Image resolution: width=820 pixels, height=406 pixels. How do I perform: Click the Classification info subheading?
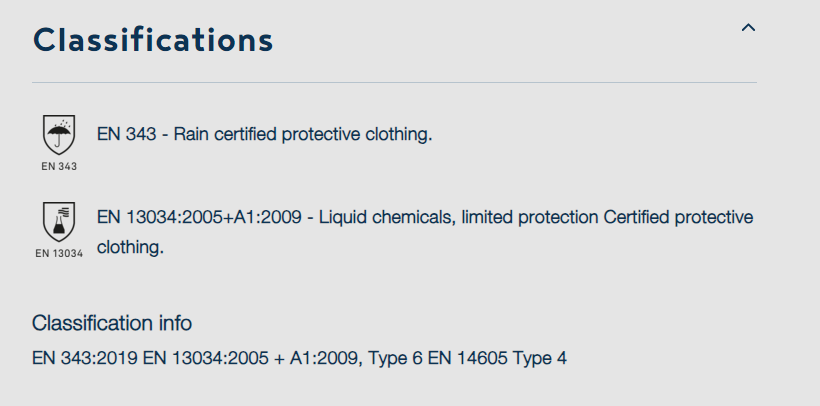(112, 323)
